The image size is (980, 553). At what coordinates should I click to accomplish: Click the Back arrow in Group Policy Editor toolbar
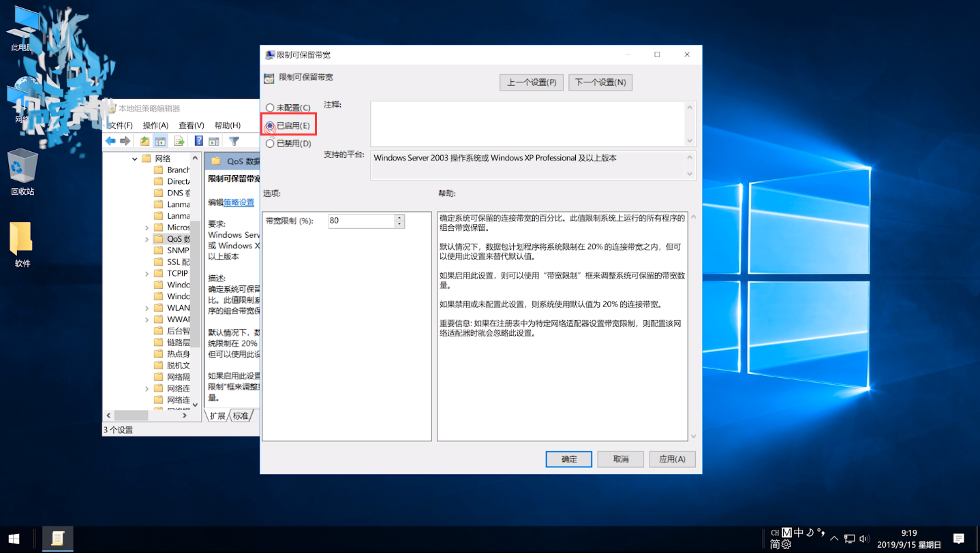(110, 141)
